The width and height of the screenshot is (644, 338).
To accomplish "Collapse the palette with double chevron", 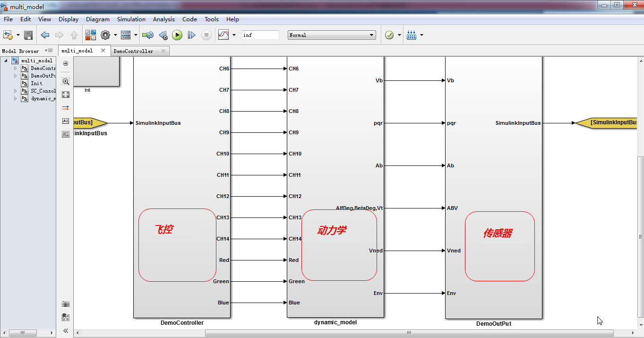I will point(66,330).
